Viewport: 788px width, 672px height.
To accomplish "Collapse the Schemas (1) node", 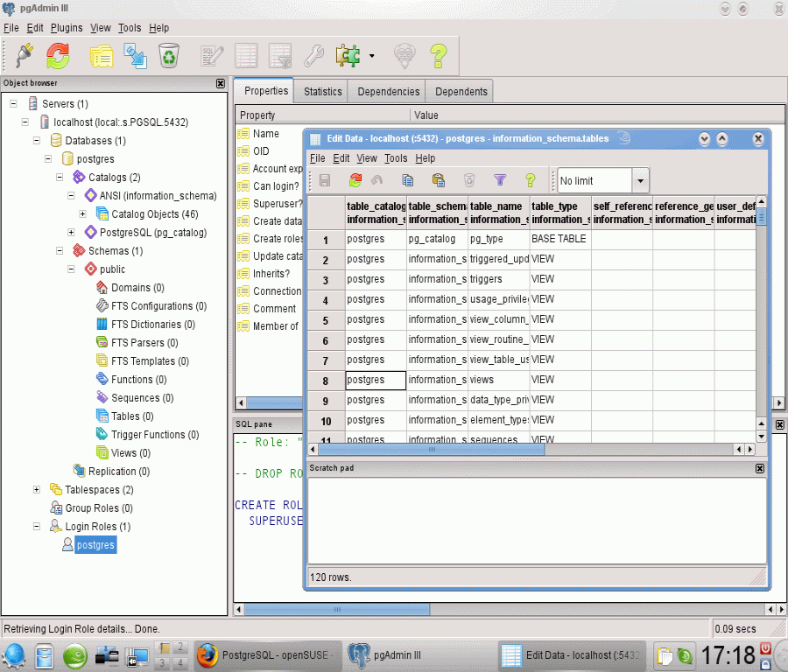I will click(x=60, y=250).
